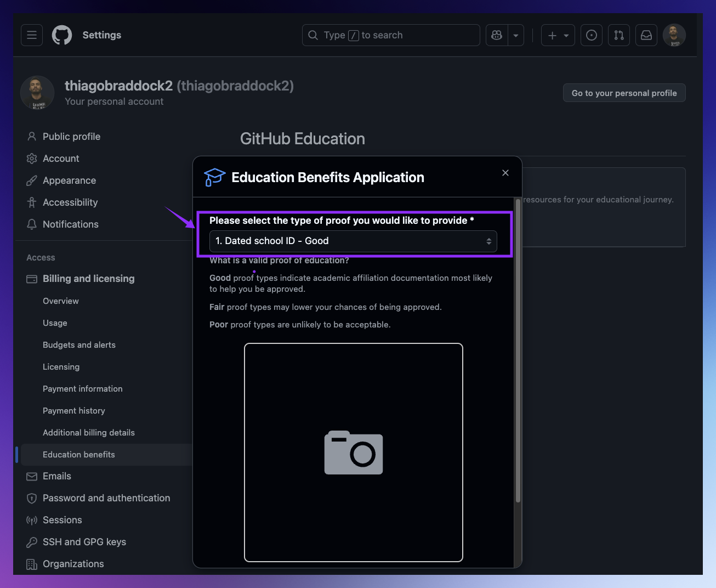Open Account settings

[61, 159]
